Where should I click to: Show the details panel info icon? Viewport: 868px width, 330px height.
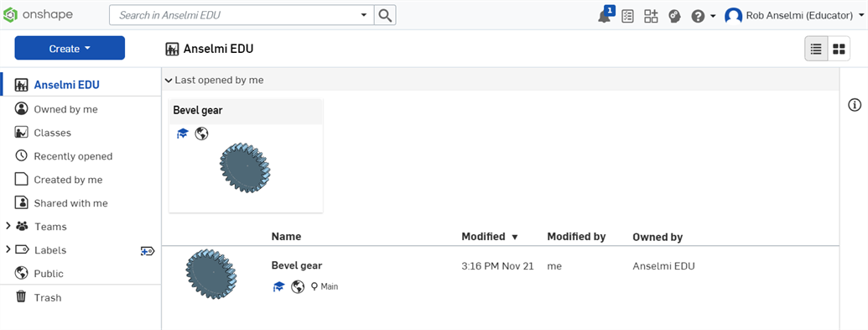tap(855, 105)
